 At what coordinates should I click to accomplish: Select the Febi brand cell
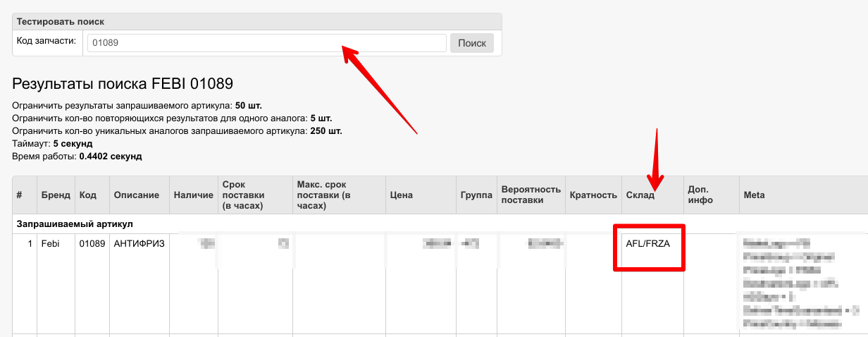[51, 244]
